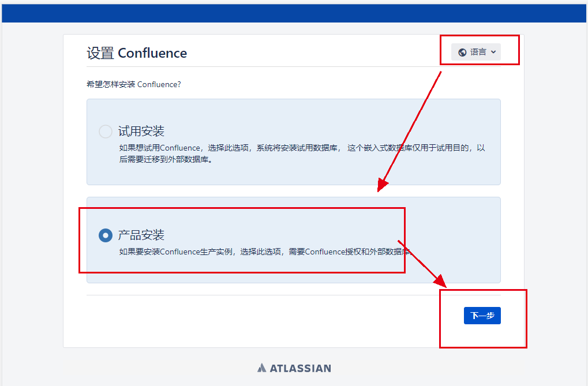Open the 语言 language dropdown
This screenshot has width=588, height=386.
click(476, 52)
